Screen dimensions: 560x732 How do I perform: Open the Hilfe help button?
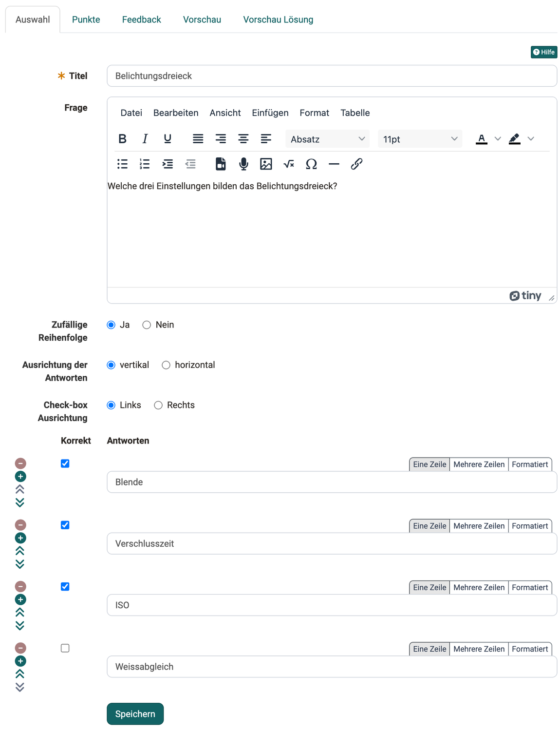pyautogui.click(x=544, y=52)
